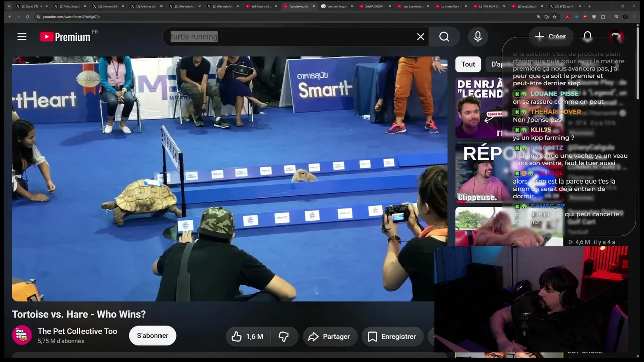Switch to the @DanyCaligula tab
This screenshot has width=644, height=362.
(x=527, y=6)
